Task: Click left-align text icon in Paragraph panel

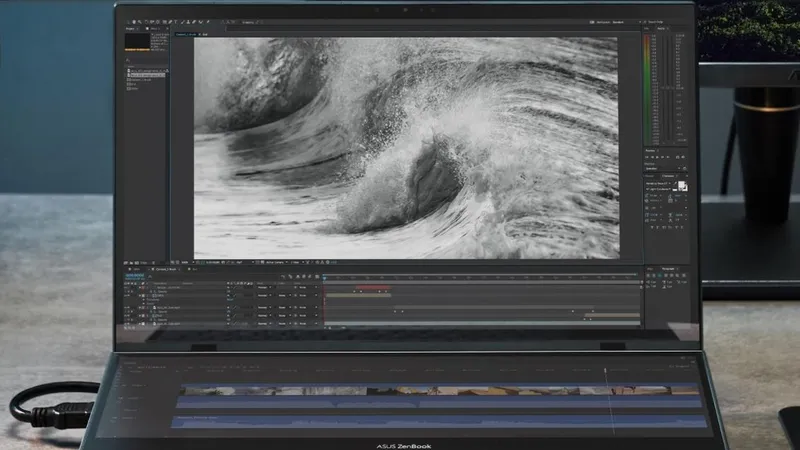Action: coord(648,276)
